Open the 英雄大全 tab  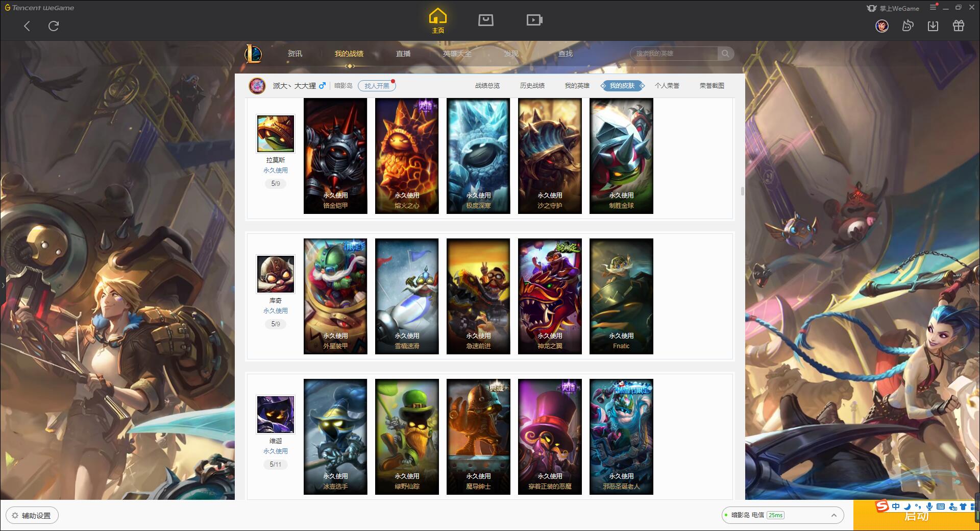457,54
